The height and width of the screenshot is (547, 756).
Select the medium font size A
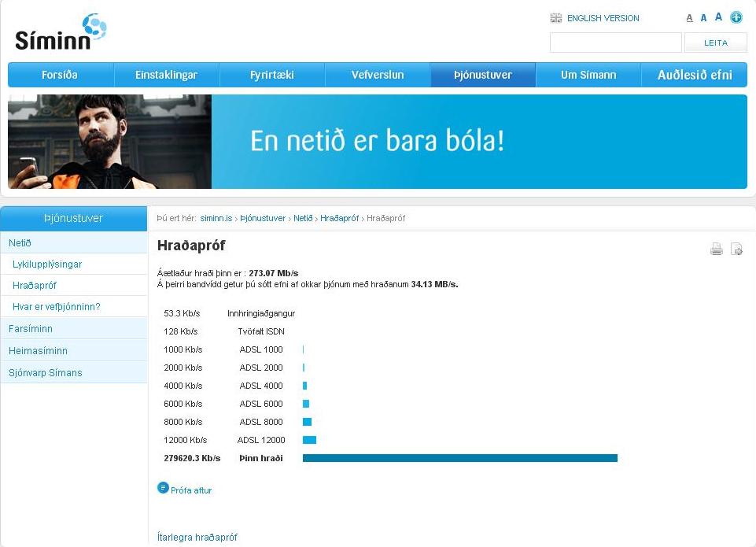click(x=703, y=18)
